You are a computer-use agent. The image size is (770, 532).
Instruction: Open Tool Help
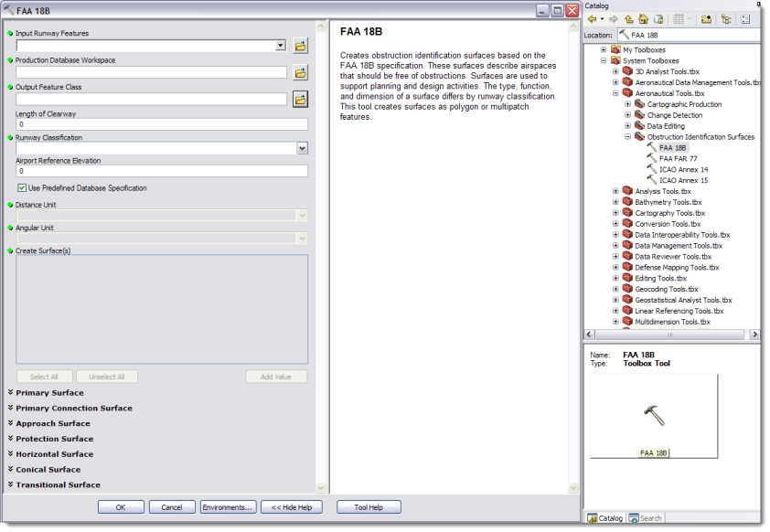[369, 507]
